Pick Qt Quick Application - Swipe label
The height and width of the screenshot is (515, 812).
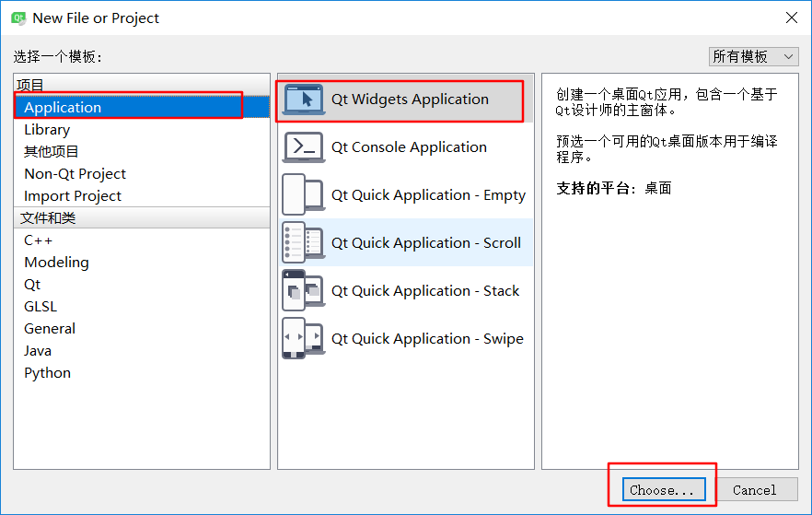coord(427,339)
